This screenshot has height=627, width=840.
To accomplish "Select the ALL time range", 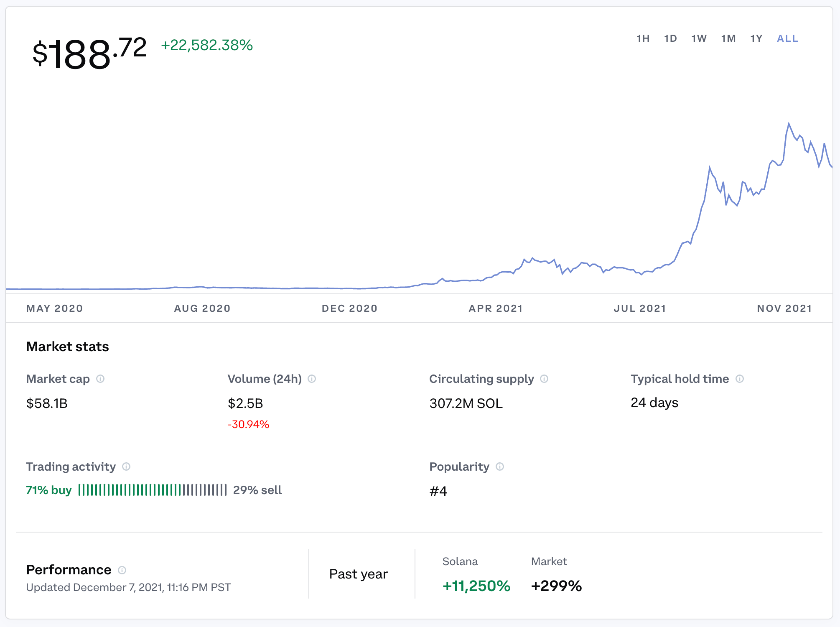I will 788,38.
